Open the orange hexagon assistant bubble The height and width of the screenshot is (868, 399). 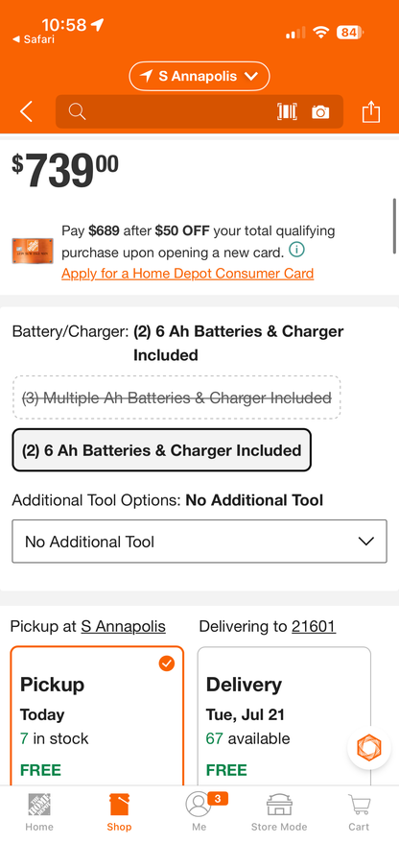click(x=368, y=747)
